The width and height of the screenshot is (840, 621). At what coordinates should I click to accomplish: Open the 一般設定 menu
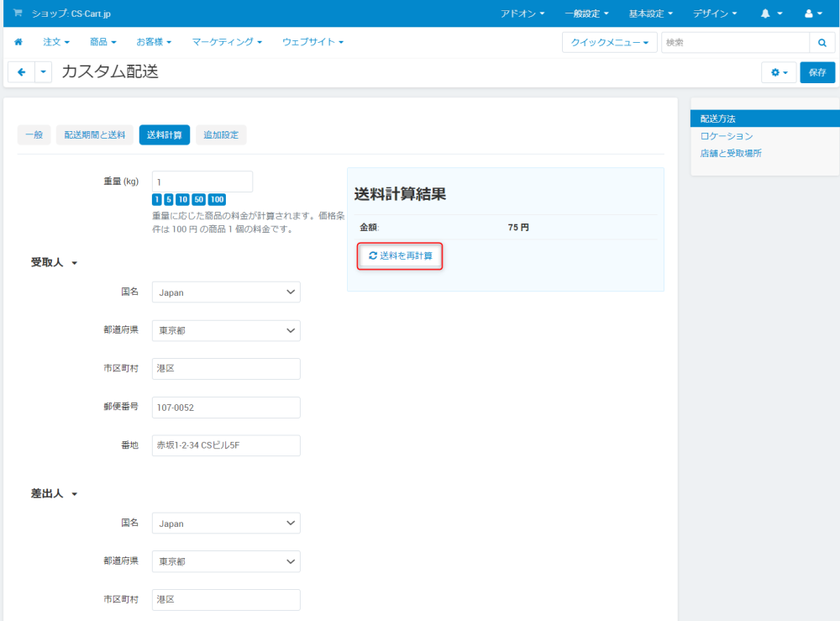tap(586, 13)
